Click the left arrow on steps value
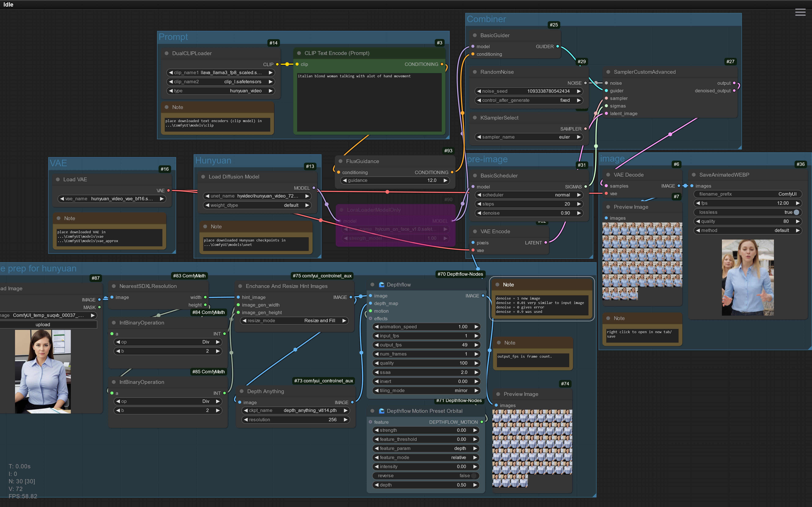Image resolution: width=812 pixels, height=507 pixels. click(479, 204)
